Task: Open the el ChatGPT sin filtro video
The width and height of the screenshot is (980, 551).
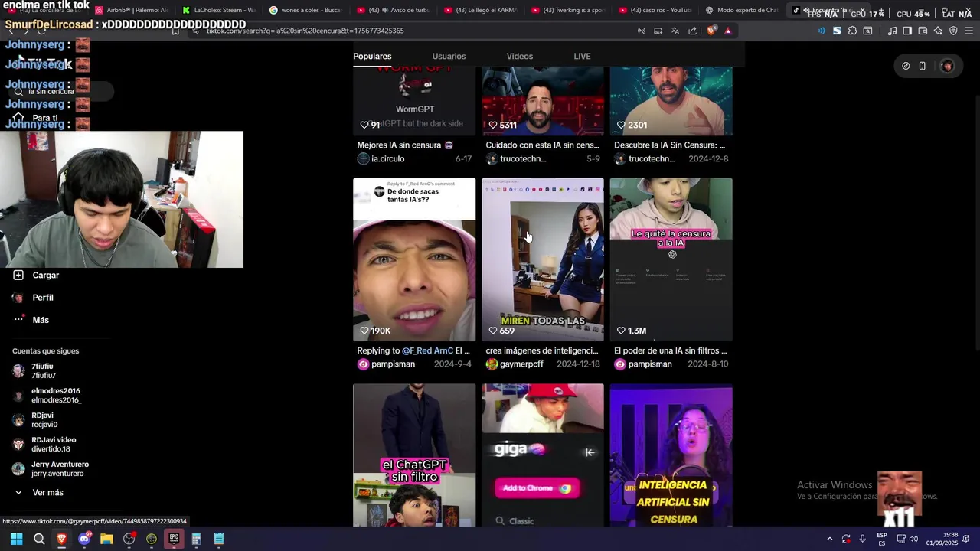Action: (414, 455)
